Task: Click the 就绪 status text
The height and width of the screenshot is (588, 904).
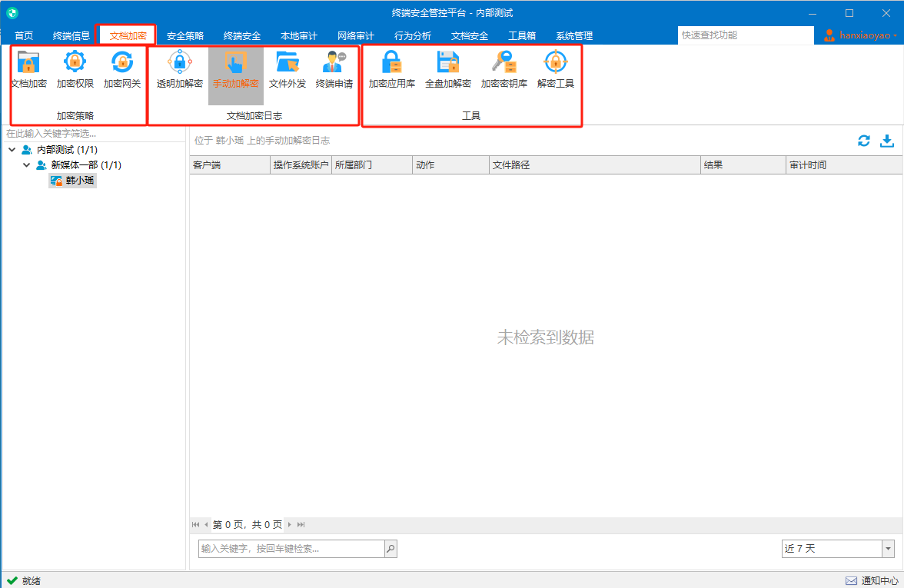Action: coord(31,581)
